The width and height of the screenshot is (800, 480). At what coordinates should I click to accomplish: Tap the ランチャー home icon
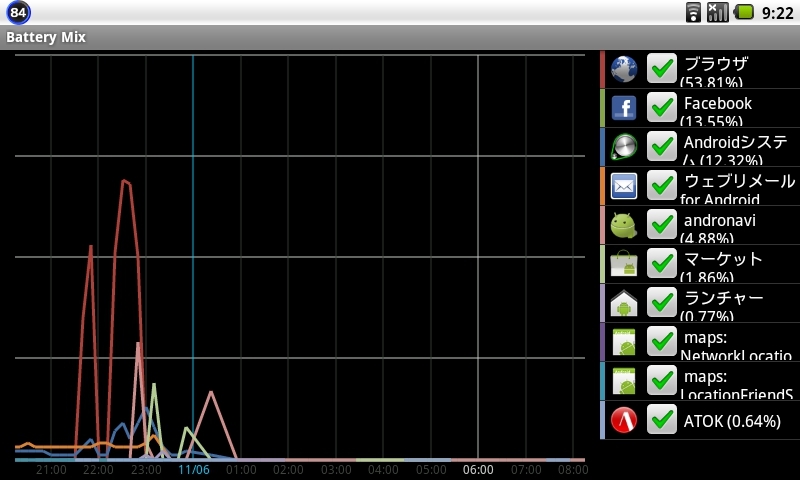[x=623, y=303]
